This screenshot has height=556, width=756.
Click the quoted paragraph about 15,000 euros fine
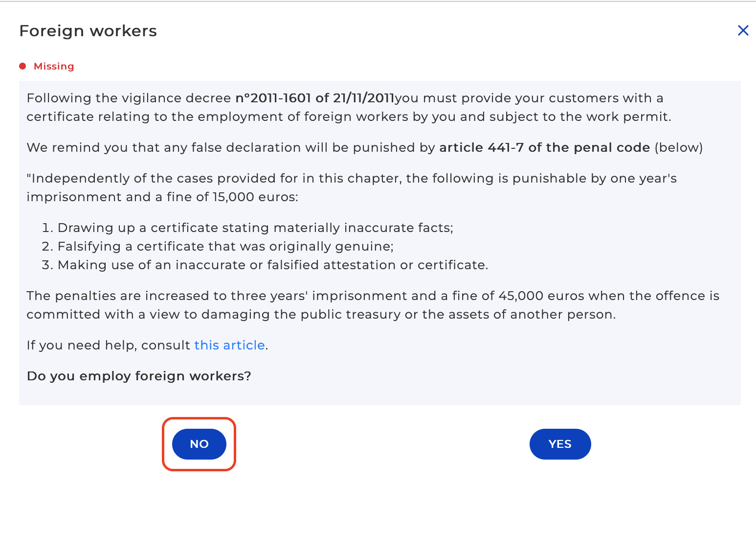352,187
